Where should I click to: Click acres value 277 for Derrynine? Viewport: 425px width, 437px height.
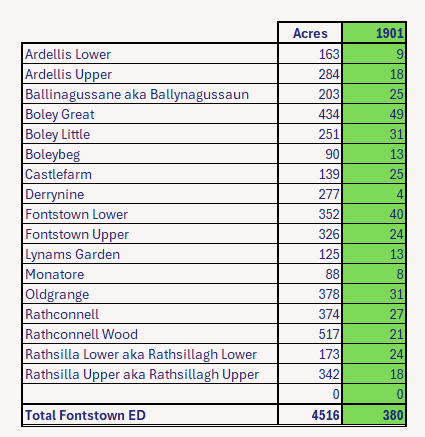pyautogui.click(x=310, y=194)
